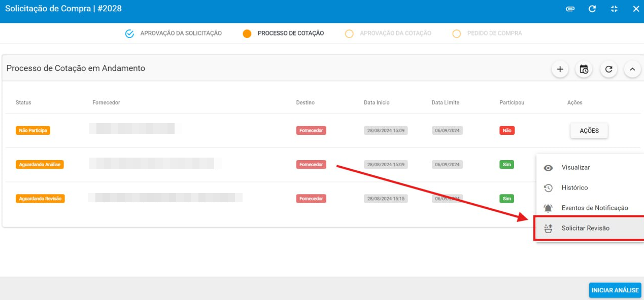Choose Solicitar Revisão in the menu

590,229
